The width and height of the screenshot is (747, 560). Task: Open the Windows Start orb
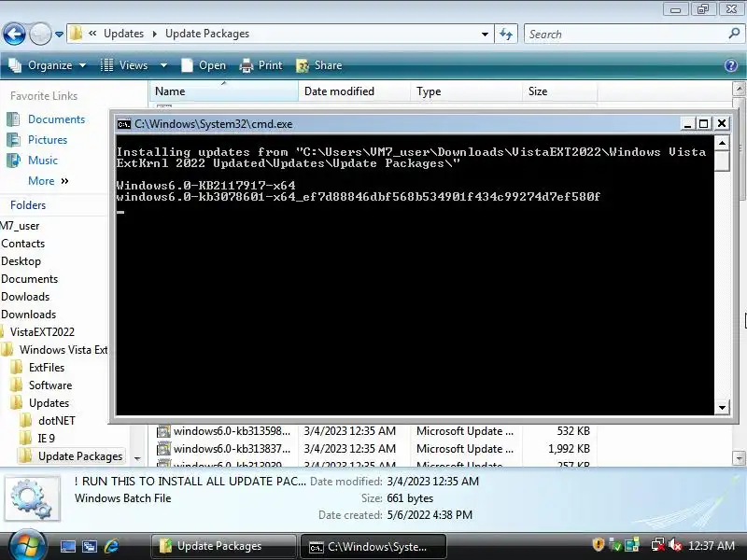point(27,545)
